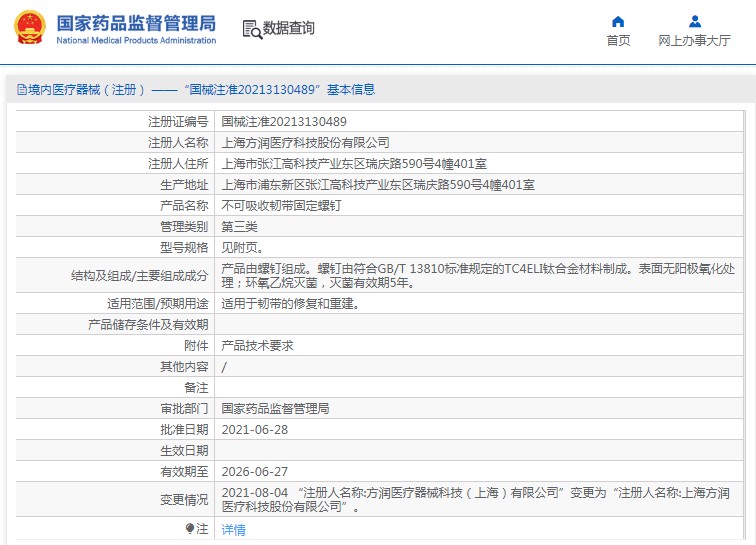Click management category value 第三类
Viewport: 756px width, 545px height.
239,227
